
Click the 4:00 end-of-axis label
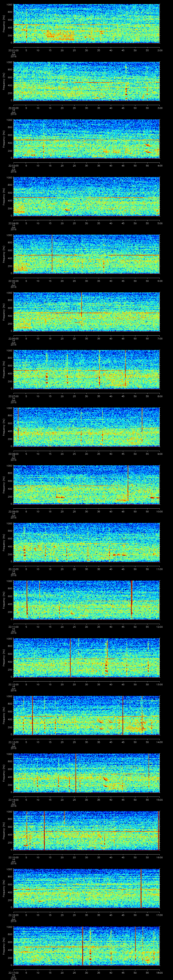click(160, 166)
